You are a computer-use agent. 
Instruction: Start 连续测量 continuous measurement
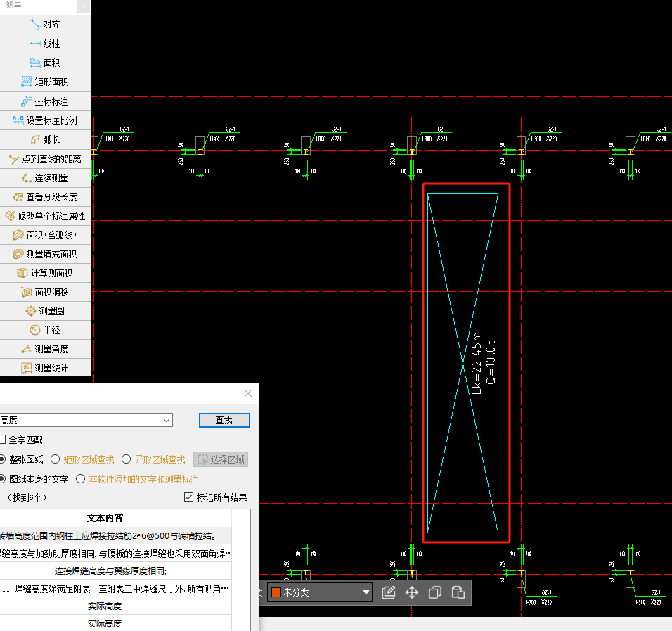click(x=45, y=178)
